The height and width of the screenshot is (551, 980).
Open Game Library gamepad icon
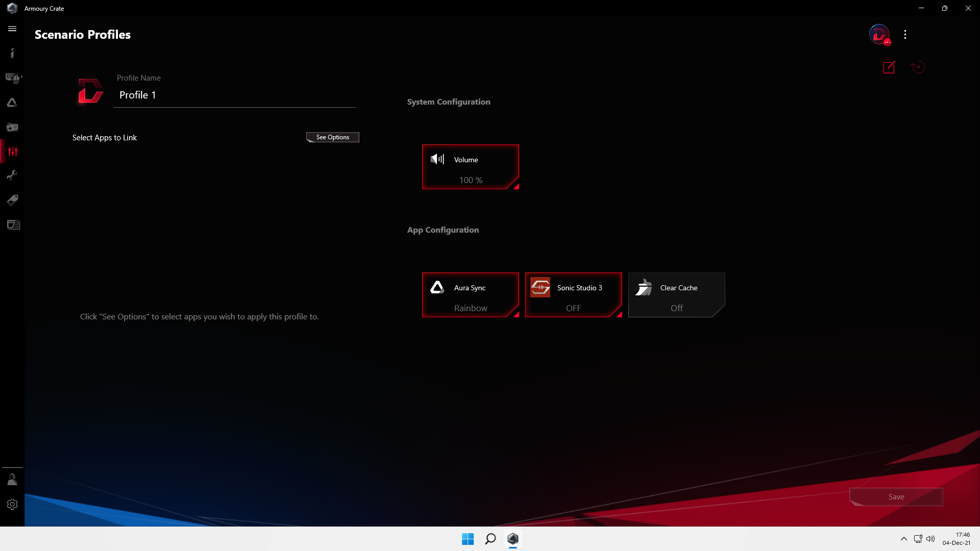coord(12,127)
